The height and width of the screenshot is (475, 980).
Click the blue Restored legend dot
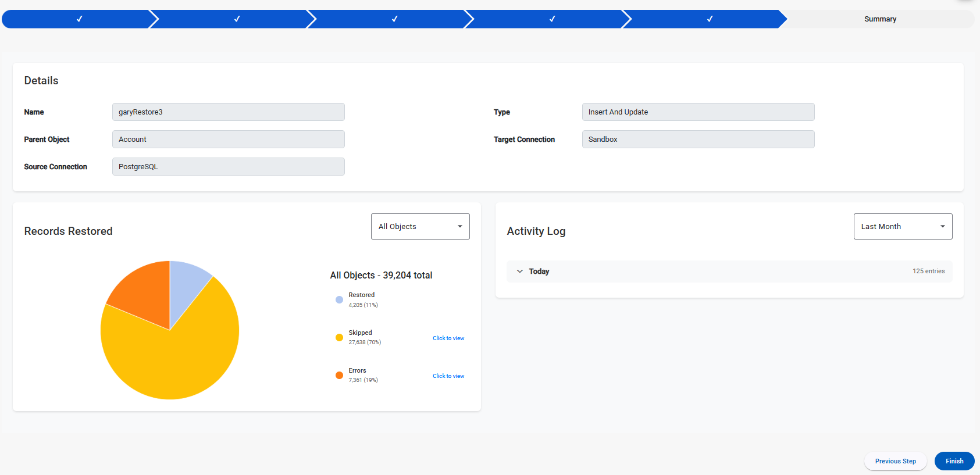point(339,300)
